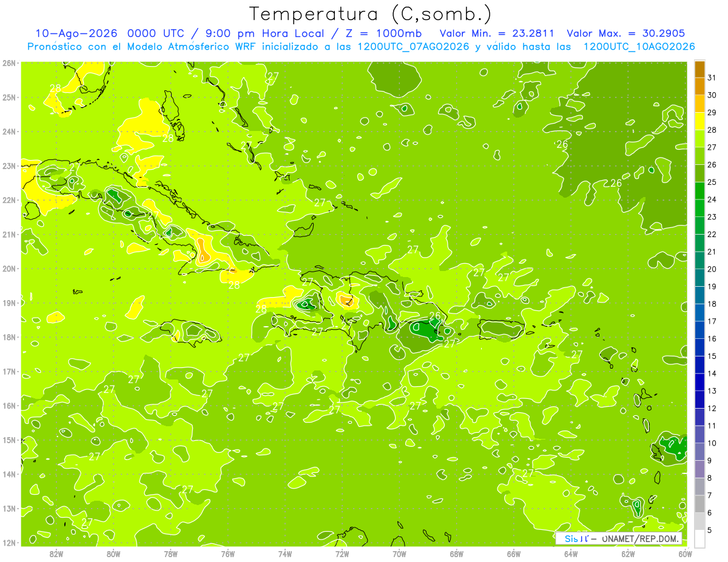Click the 15N latitude axis label
The image size is (728, 562).
coord(9,440)
